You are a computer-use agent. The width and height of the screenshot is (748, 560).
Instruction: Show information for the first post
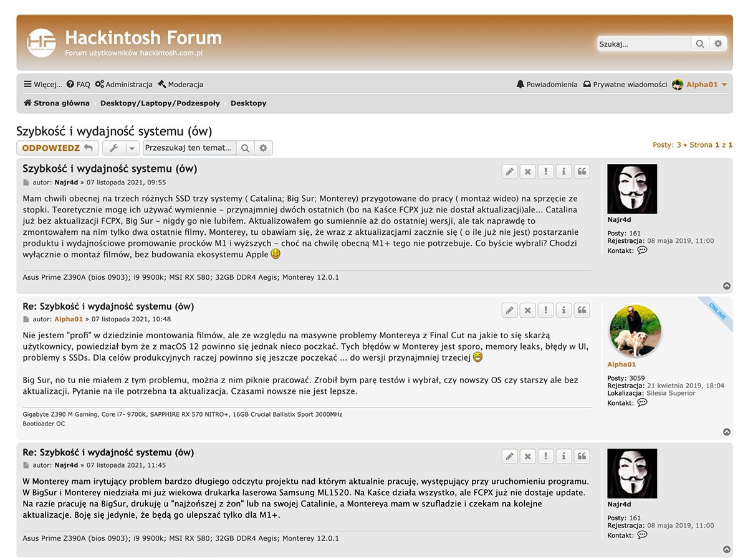563,172
